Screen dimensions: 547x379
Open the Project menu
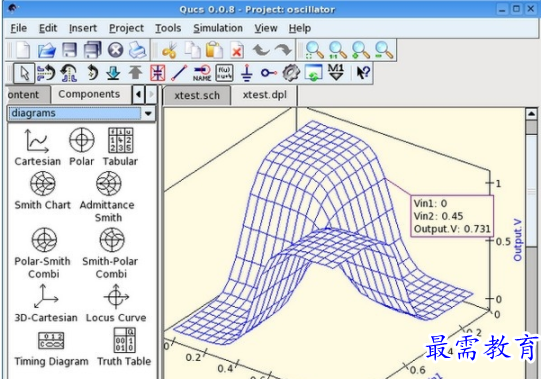(126, 28)
